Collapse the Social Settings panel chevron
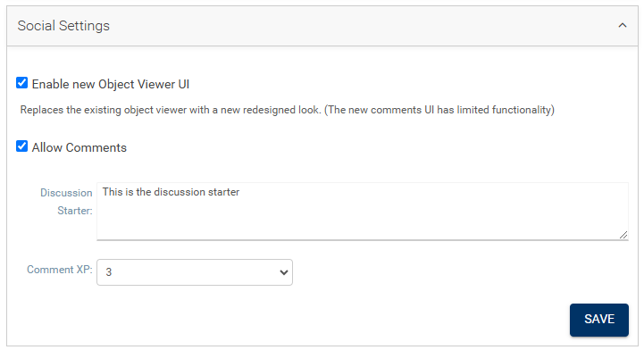The width and height of the screenshot is (644, 350). click(x=623, y=25)
